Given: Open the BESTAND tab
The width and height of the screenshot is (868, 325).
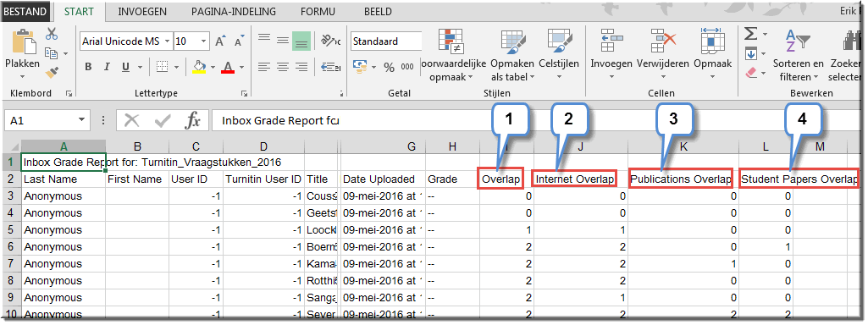Looking at the screenshot, I should [25, 11].
